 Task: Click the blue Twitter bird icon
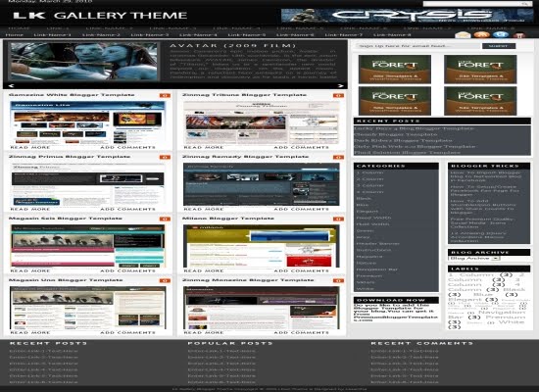pos(501,34)
